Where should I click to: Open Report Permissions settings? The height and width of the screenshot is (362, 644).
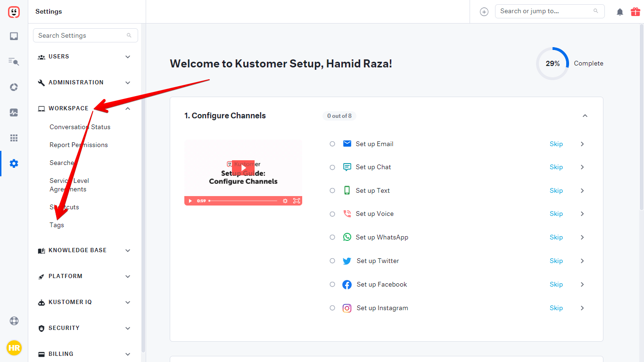point(79,145)
